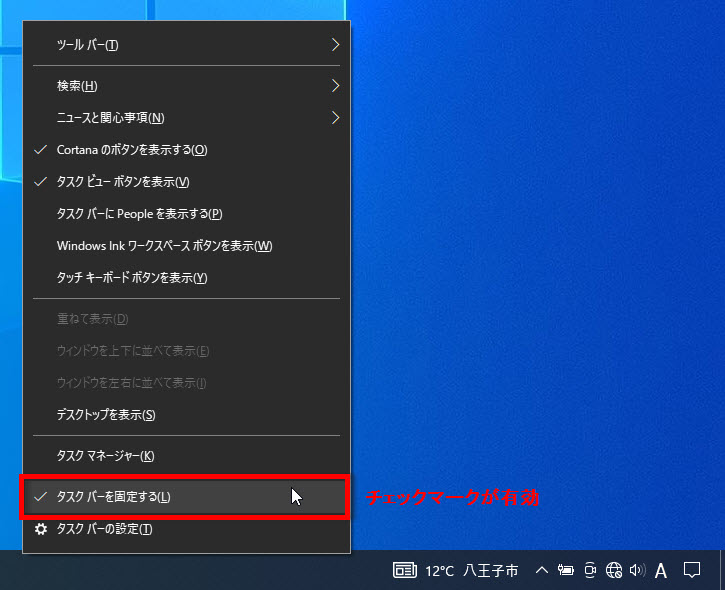Screen dimensions: 725x590
Task: Uncheck タスク バーを固定する (lock taskbar)
Action: pos(114,497)
